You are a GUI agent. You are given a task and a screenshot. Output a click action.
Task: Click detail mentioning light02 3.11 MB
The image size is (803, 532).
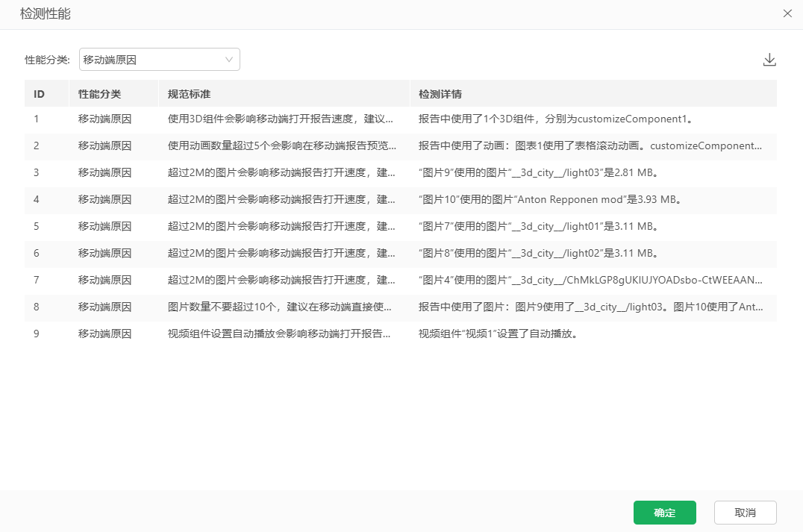tap(537, 253)
